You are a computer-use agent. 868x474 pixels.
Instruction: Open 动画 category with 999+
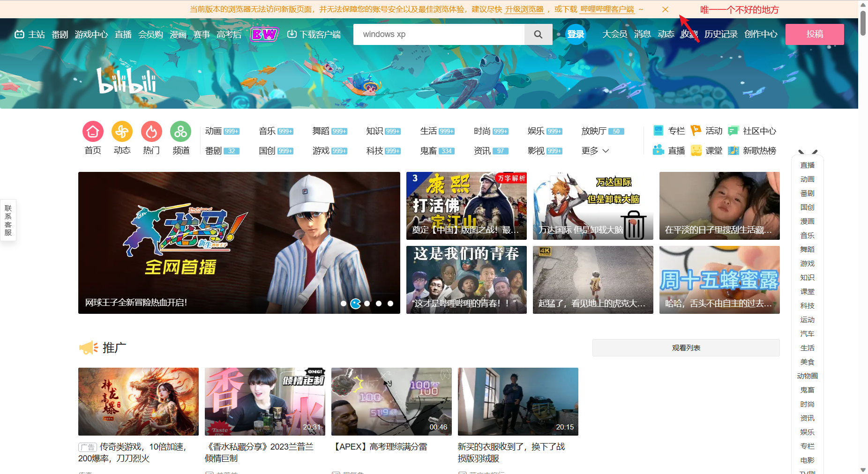click(x=222, y=131)
